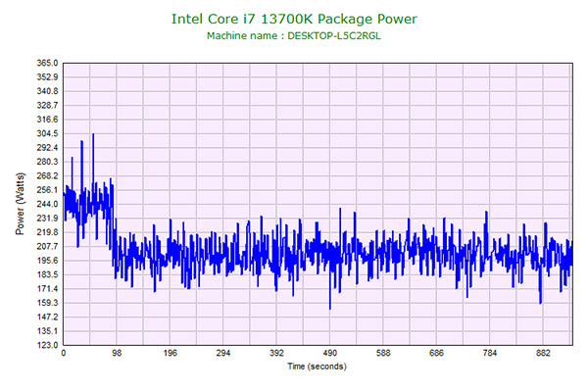The width and height of the screenshot is (588, 392).
Task: Click the 196 x-axis tick label
Action: pyautogui.click(x=170, y=353)
